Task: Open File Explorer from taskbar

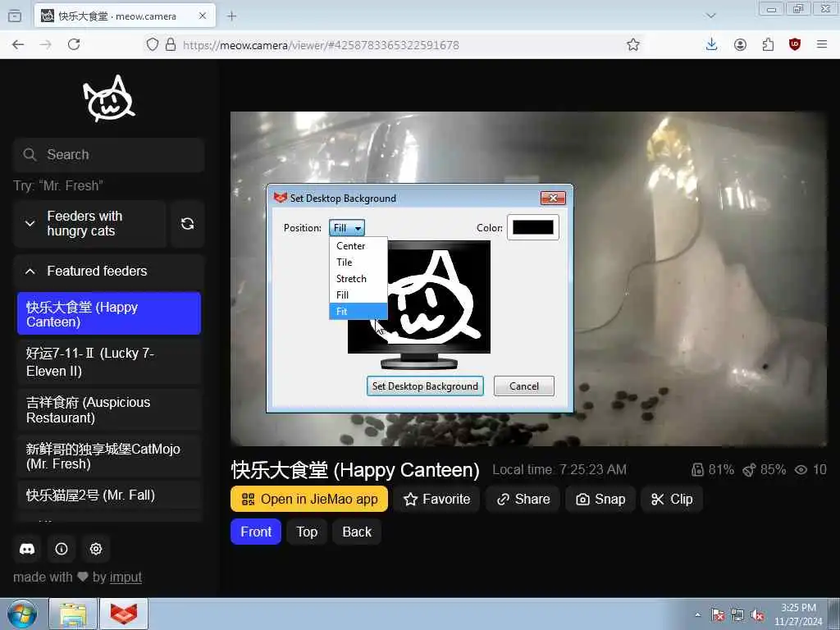Action: click(x=73, y=614)
